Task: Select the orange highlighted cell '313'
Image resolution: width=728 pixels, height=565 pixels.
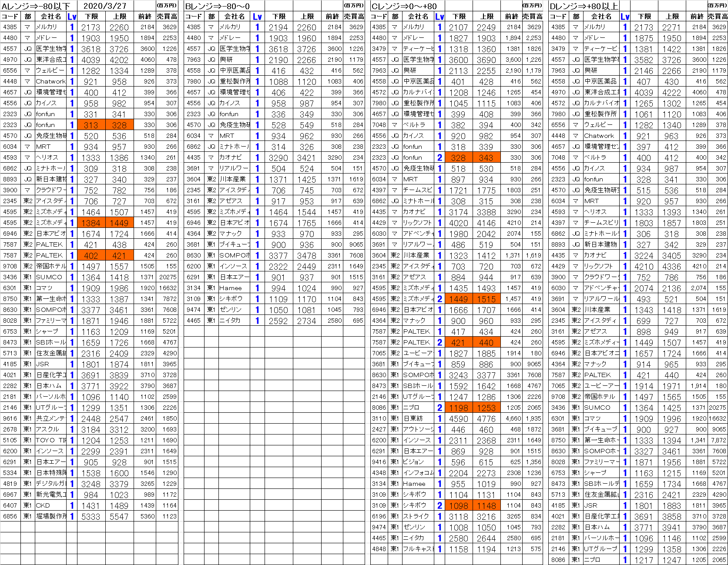Action: click(x=91, y=125)
